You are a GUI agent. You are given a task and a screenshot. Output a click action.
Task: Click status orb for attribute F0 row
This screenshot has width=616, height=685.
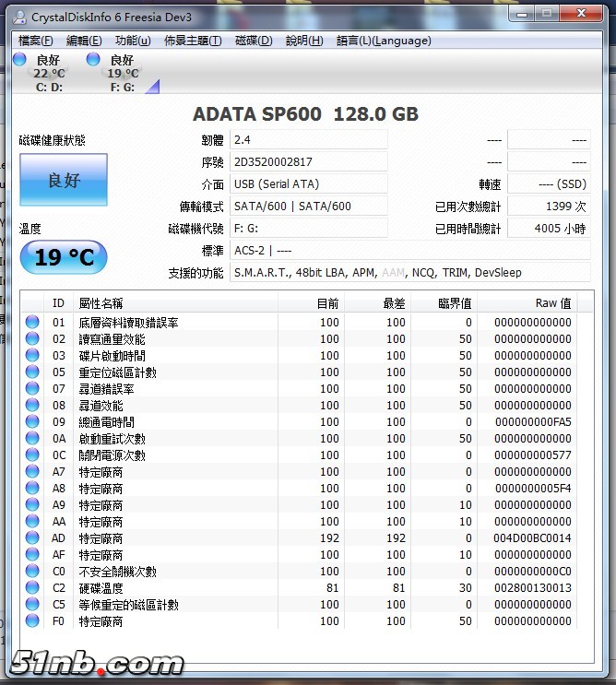tap(32, 621)
